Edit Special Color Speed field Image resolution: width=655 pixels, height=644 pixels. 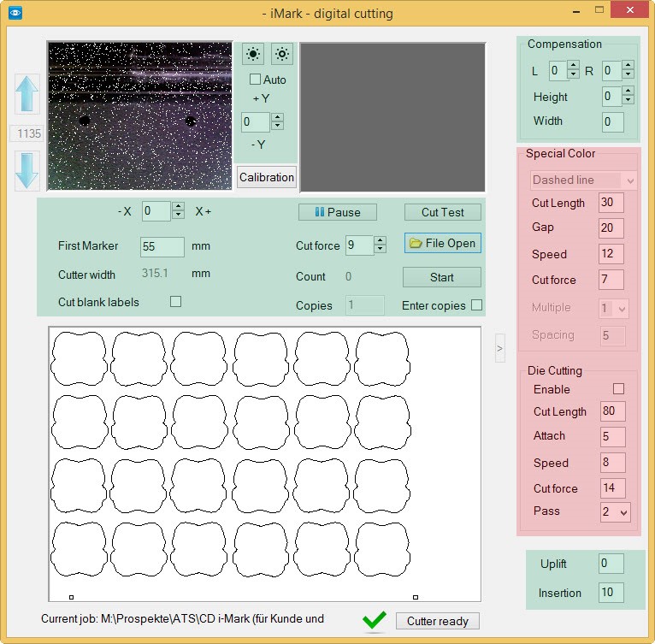(611, 254)
